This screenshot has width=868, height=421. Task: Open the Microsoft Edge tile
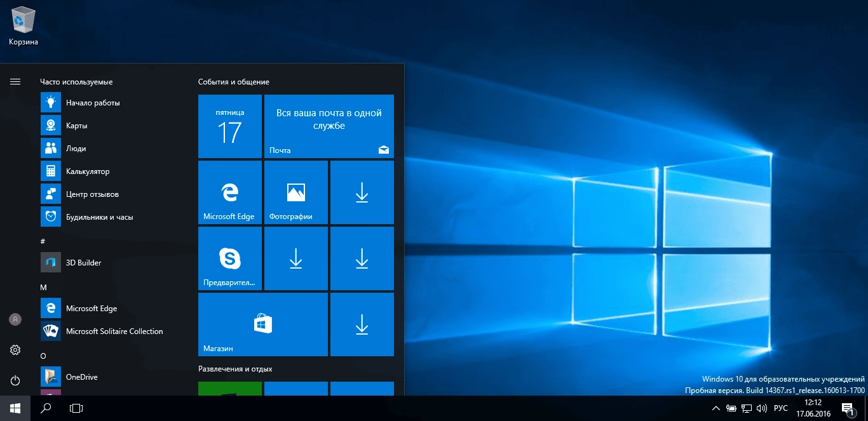(230, 192)
